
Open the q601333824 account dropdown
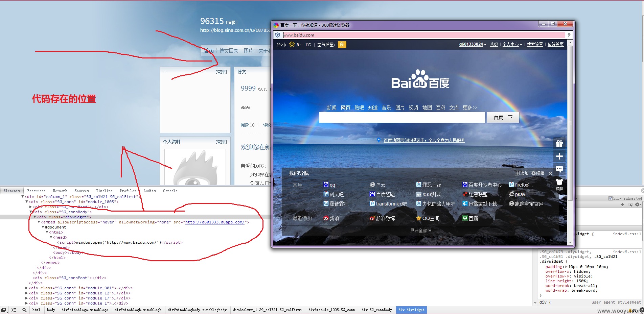pyautogui.click(x=473, y=44)
